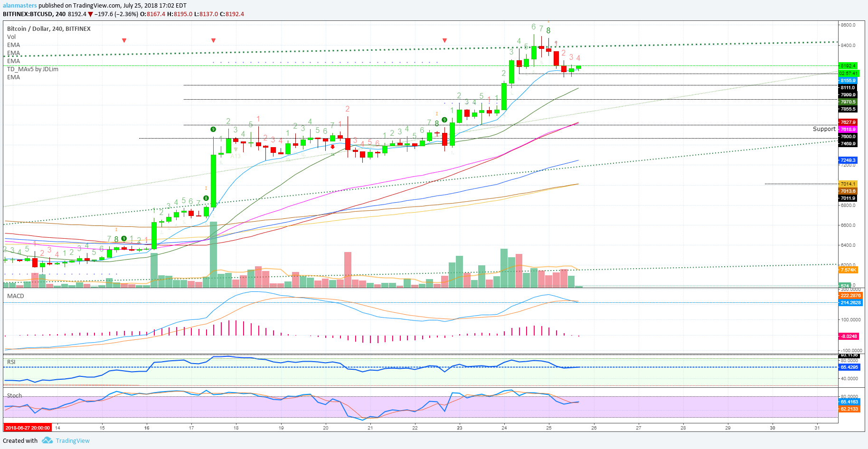The image size is (868, 449).
Task: Click the 65.4163 Stoch value label
Action: pos(849,402)
